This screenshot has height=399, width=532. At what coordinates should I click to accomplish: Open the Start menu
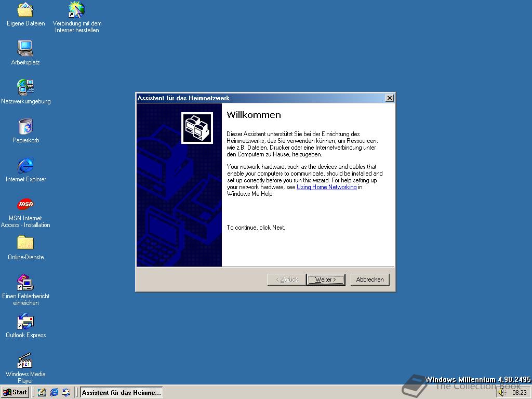tap(15, 392)
